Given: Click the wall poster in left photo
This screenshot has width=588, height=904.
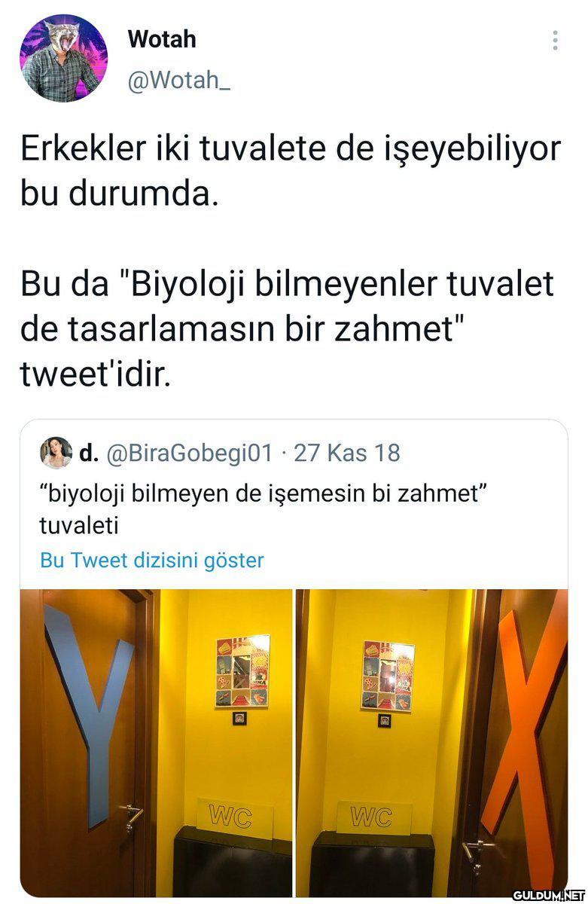Looking at the screenshot, I should [x=242, y=670].
